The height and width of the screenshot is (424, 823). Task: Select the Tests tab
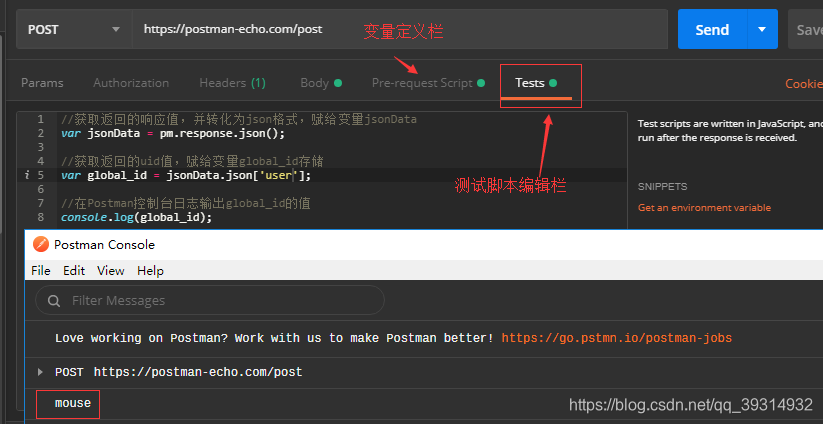(x=536, y=83)
